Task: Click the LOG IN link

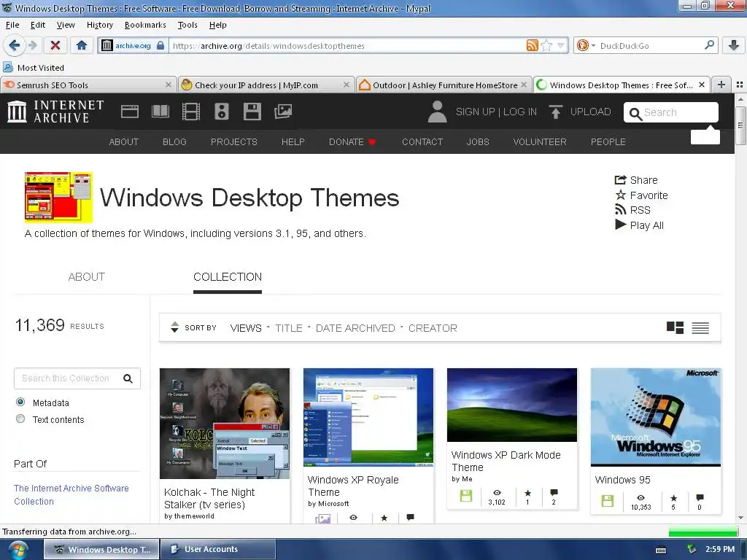Action: click(x=519, y=112)
